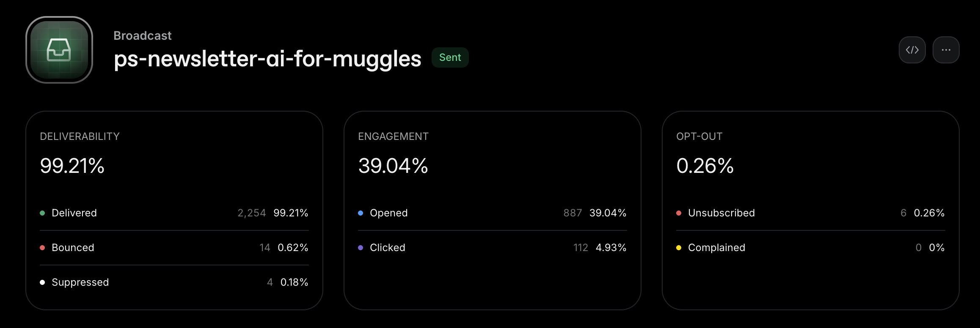Viewport: 980px width, 328px height.
Task: Select the purple Clicked status dot
Action: [x=360, y=247]
